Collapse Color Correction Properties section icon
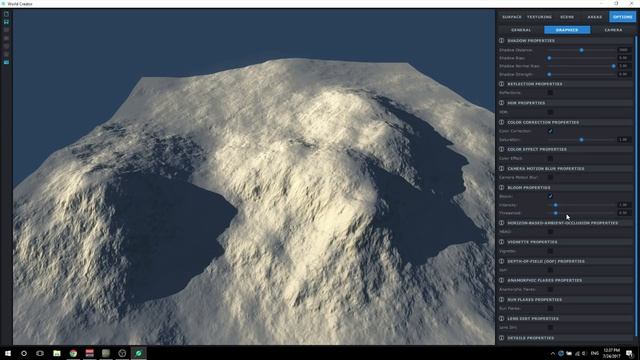The image size is (640, 360). (x=502, y=122)
